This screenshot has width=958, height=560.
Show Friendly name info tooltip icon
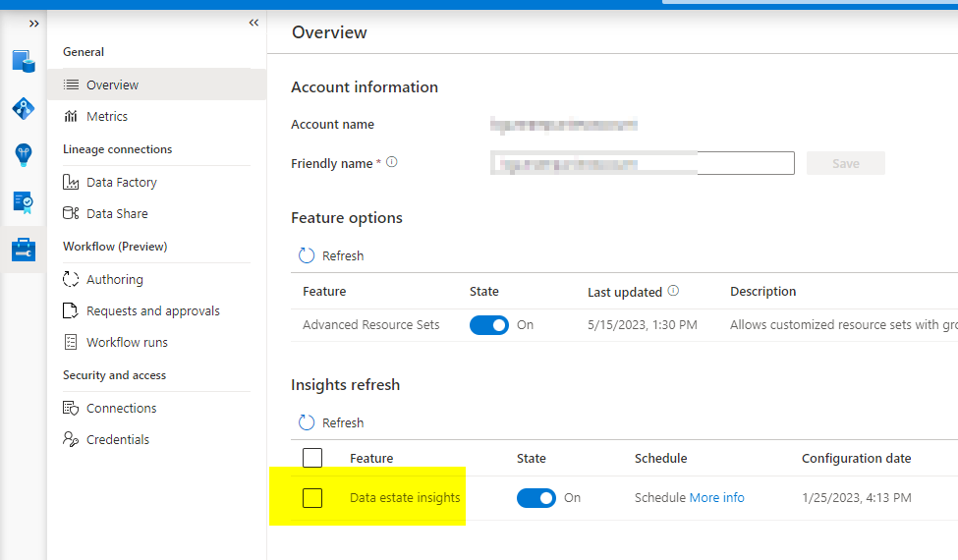(392, 162)
